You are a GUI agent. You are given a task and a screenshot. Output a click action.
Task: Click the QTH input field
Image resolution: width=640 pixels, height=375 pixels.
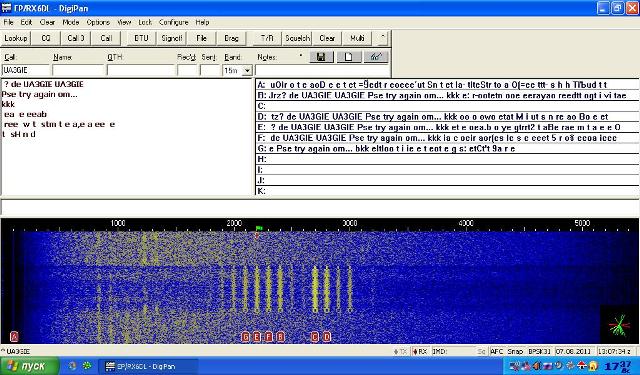(x=141, y=70)
